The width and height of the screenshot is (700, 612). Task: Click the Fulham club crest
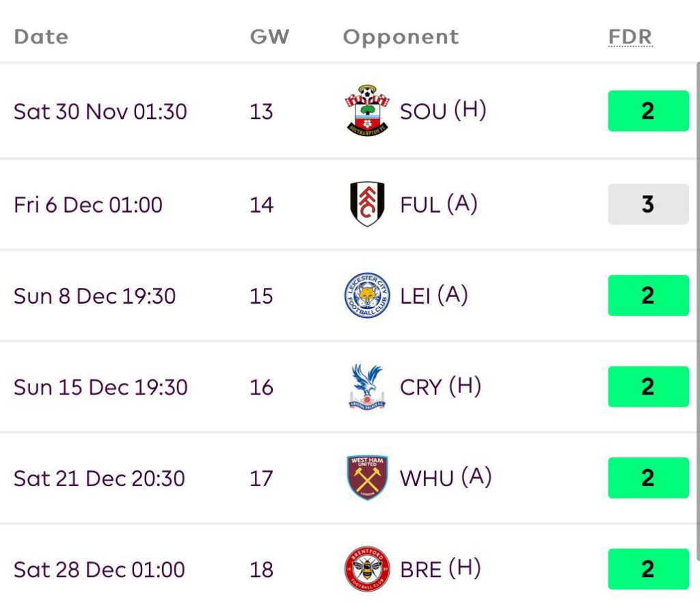pyautogui.click(x=367, y=204)
